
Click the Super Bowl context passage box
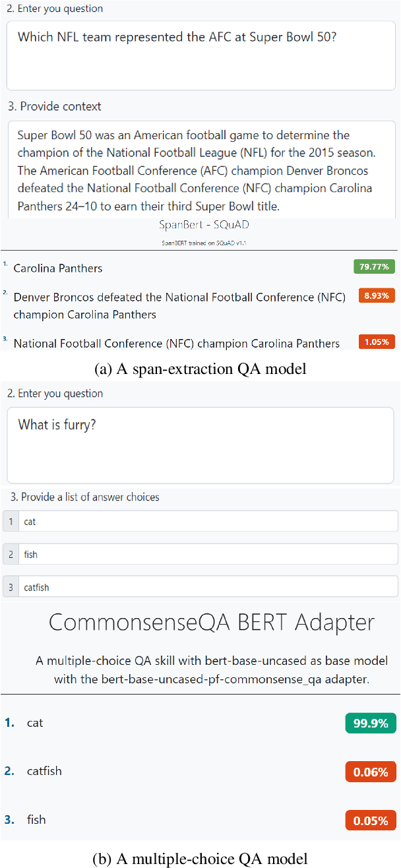200,170
